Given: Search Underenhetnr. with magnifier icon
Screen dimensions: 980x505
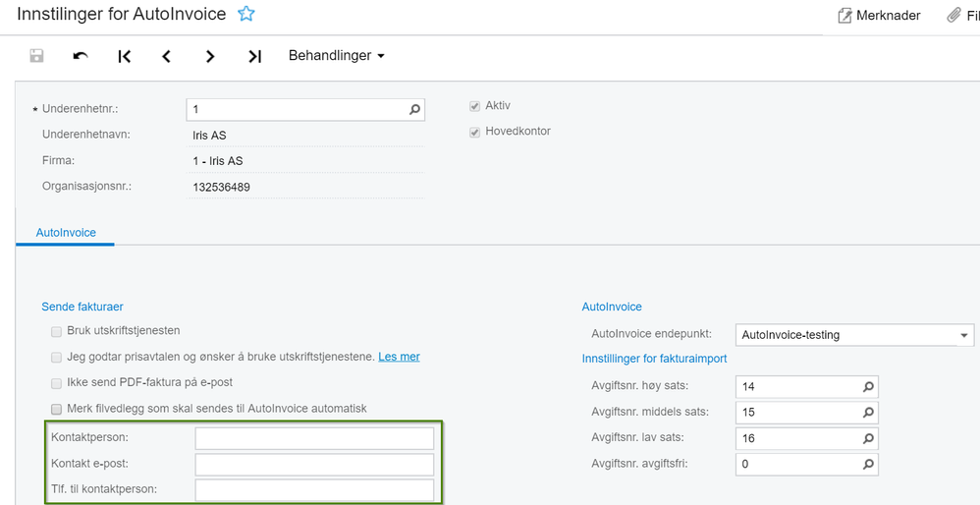Looking at the screenshot, I should tap(414, 109).
